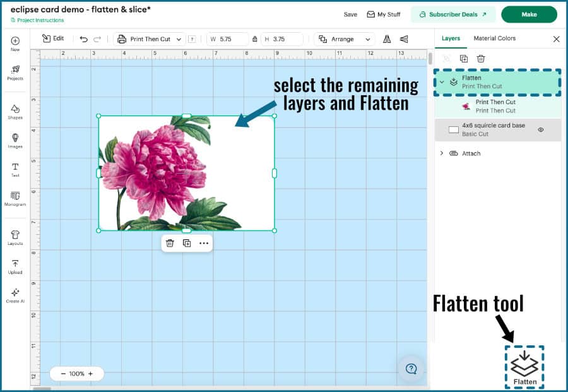Open the Arrange dropdown
568x392 pixels.
[345, 39]
